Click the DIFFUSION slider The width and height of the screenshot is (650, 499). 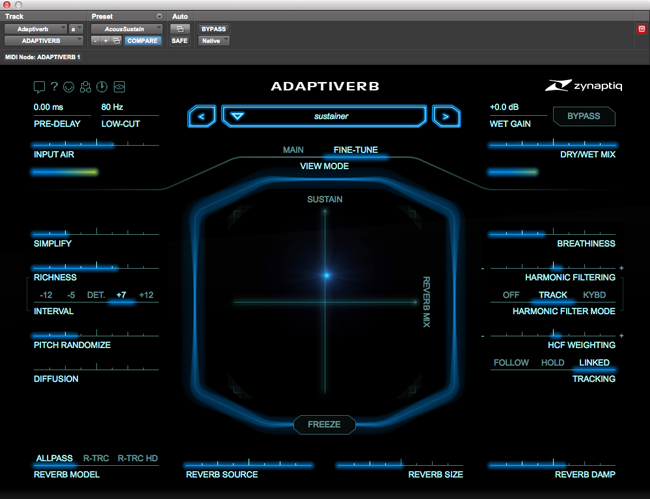96,368
